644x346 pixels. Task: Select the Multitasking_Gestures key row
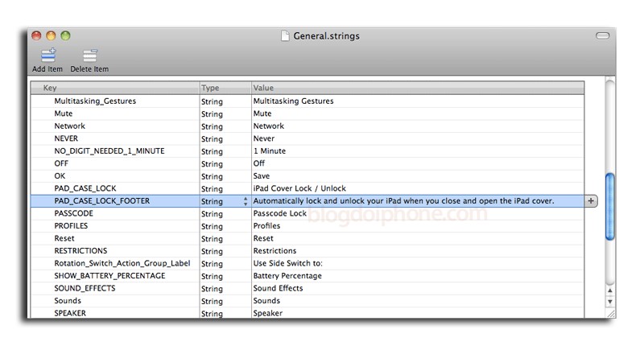[95, 101]
